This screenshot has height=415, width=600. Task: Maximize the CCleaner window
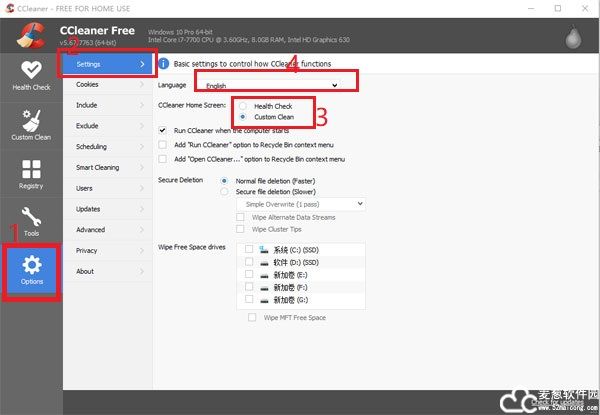[x=558, y=8]
